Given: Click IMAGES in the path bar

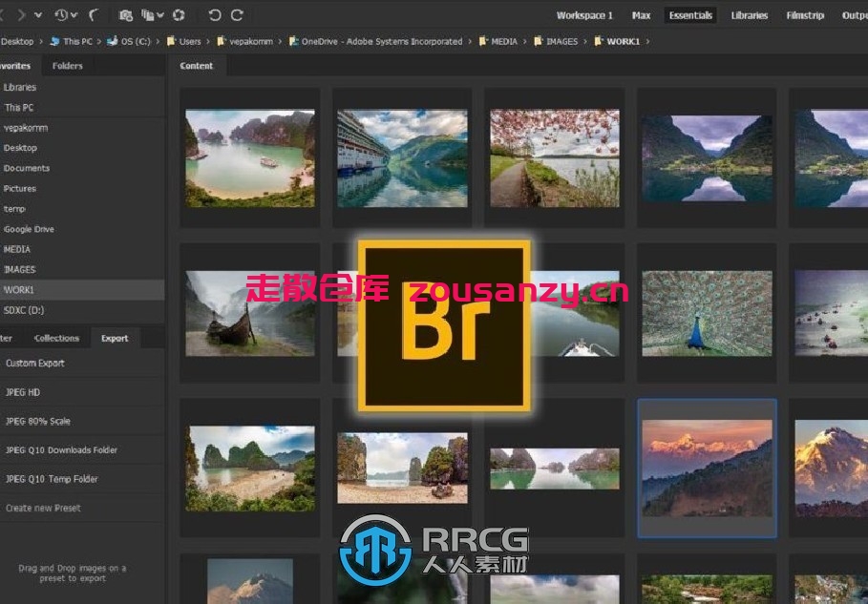Looking at the screenshot, I should tap(561, 41).
